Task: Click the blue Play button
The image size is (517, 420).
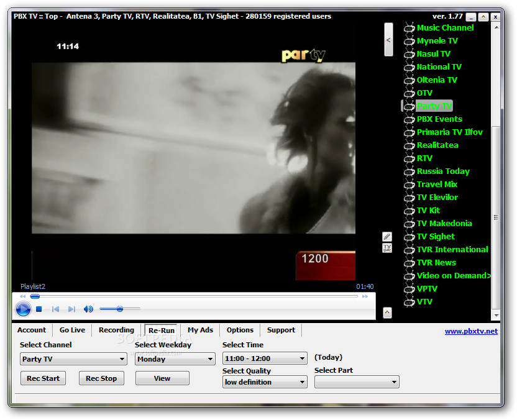Action: click(x=23, y=309)
